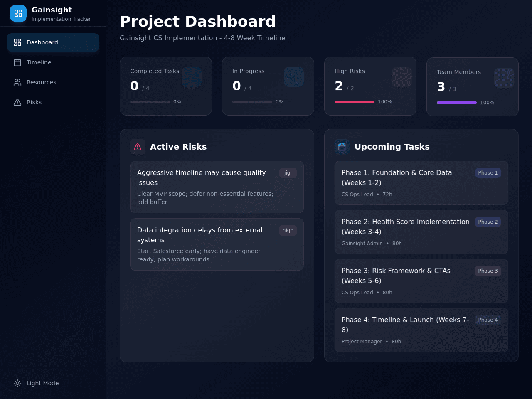This screenshot has height=399, width=532.
Task: Open the Dashboard menu item
Action: pyautogui.click(x=53, y=42)
